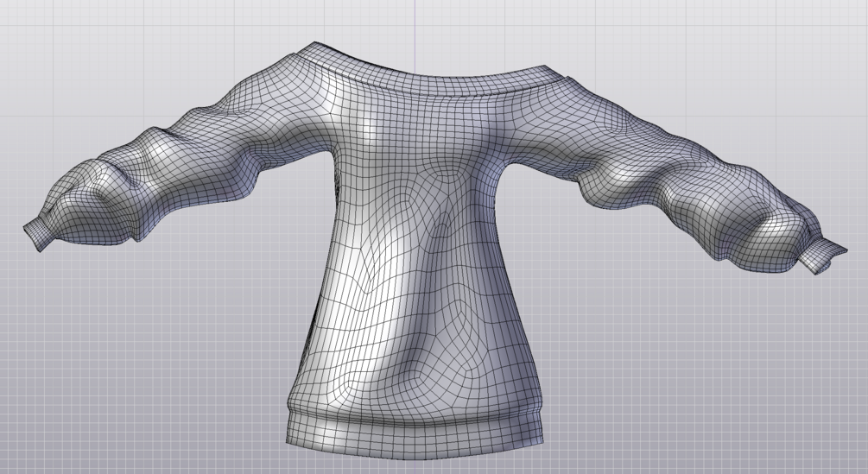This screenshot has height=474, width=868.
Task: Click the left sleeve cuff of the sweater
Action: (x=38, y=234)
